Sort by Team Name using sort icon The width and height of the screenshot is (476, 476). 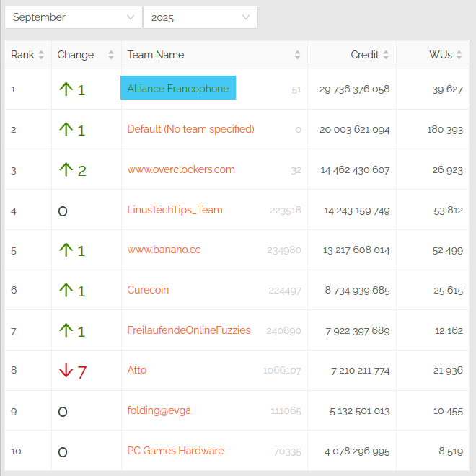coord(297,55)
